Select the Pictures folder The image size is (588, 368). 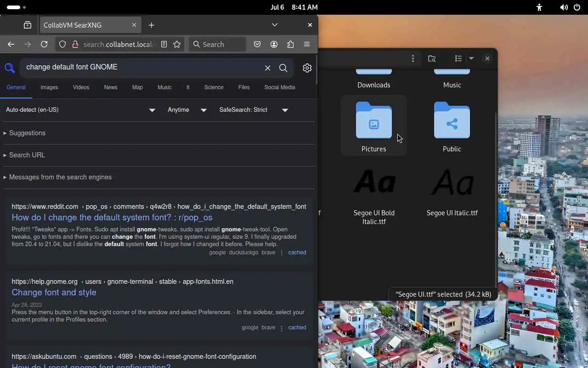(374, 126)
